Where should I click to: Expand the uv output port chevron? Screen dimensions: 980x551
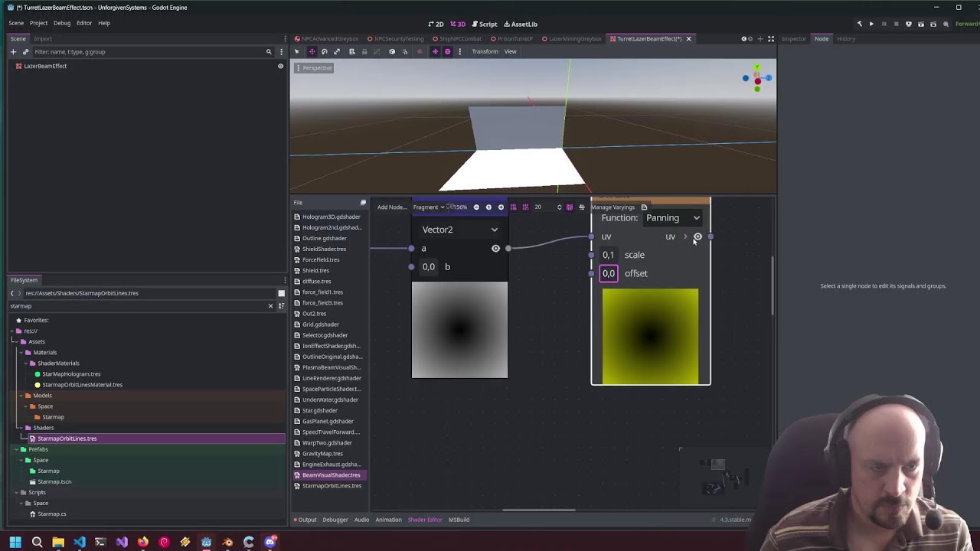pos(685,236)
